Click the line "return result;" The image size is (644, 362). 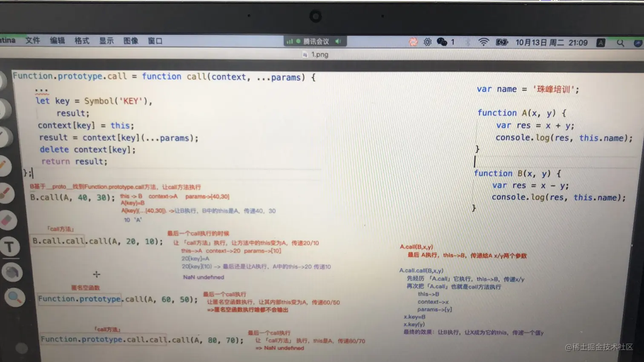click(x=75, y=161)
